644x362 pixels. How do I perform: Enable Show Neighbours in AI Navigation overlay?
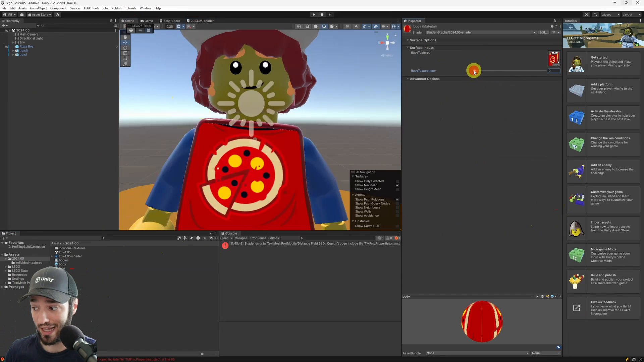point(397,207)
